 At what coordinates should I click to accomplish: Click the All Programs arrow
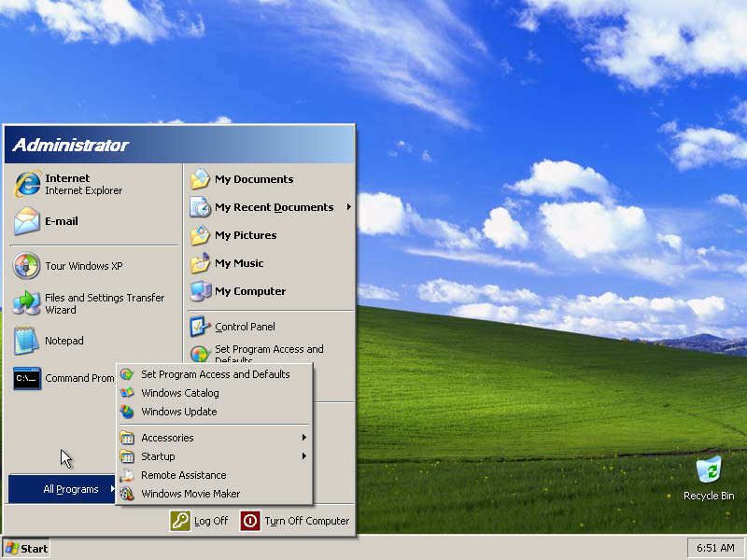pos(112,488)
